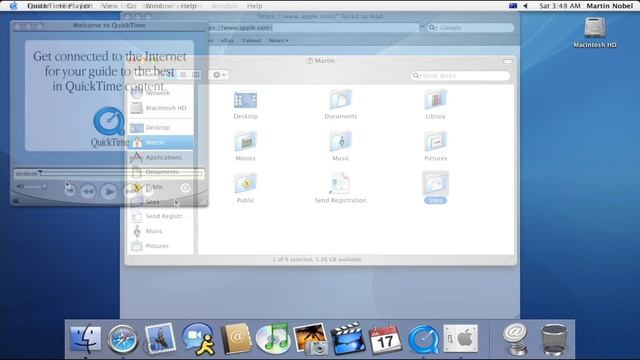640x360 pixels.
Task: Switch Finder to list view
Action: pyautogui.click(x=183, y=75)
